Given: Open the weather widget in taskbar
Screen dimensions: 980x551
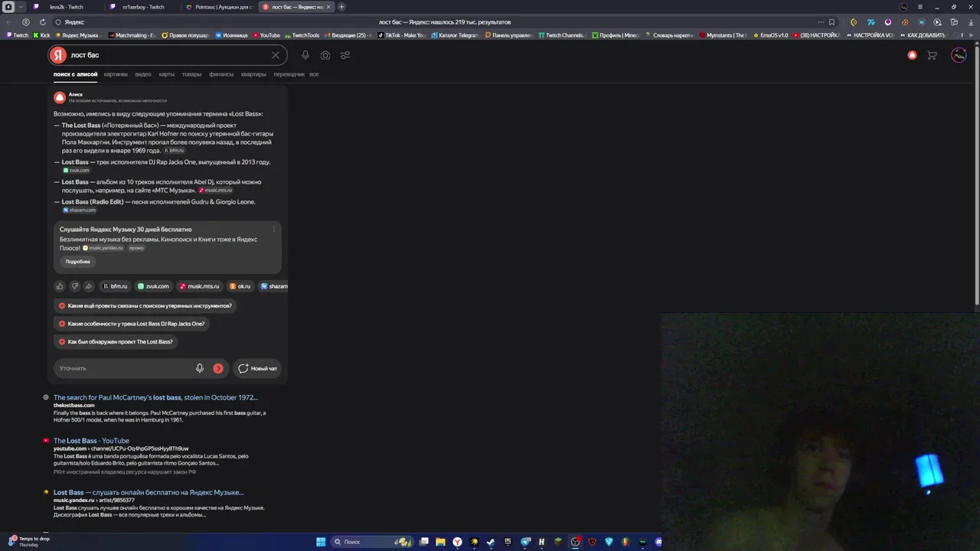Looking at the screenshot, I should pos(29,542).
